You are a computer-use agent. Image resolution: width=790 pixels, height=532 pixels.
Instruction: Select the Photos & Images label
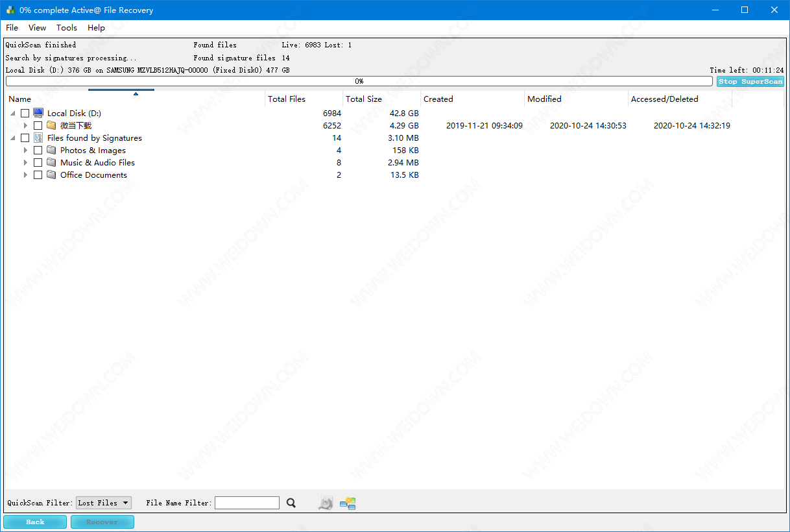(93, 151)
